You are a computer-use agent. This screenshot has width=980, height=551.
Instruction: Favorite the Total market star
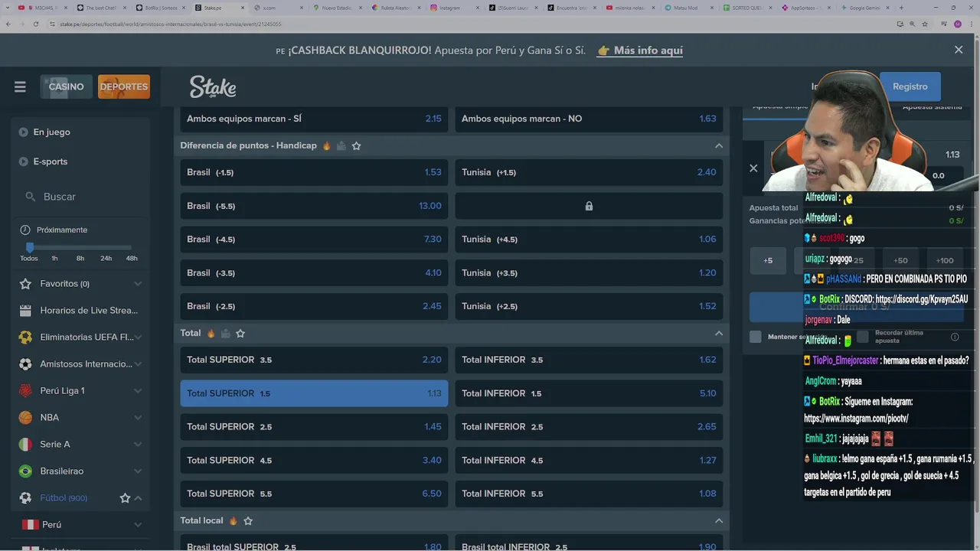click(x=240, y=333)
